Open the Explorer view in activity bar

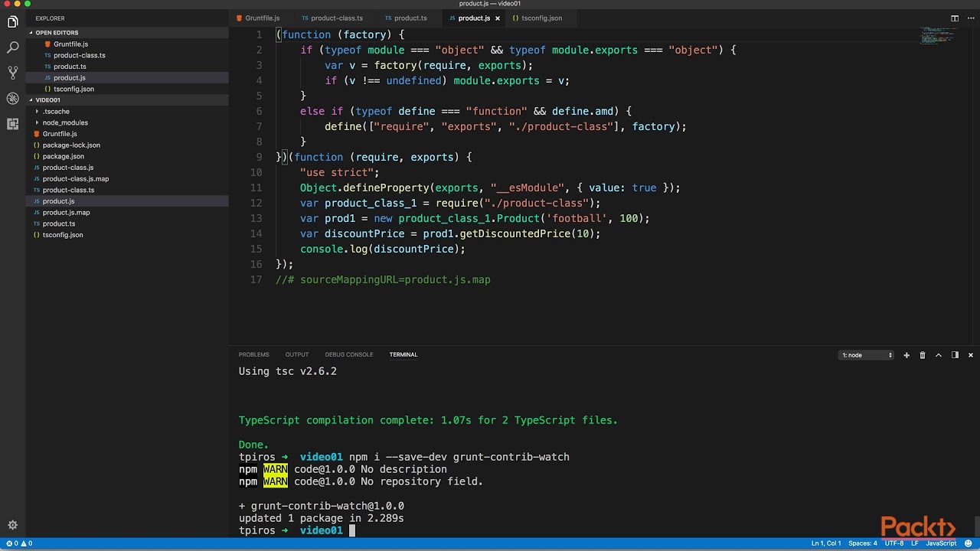pyautogui.click(x=12, y=22)
